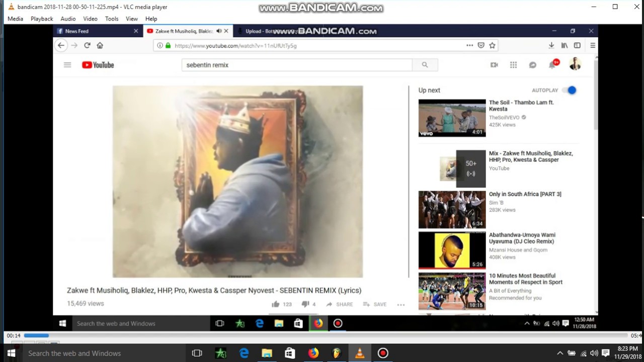Open the VLC Tools menu
Image resolution: width=644 pixels, height=362 pixels.
point(112,19)
